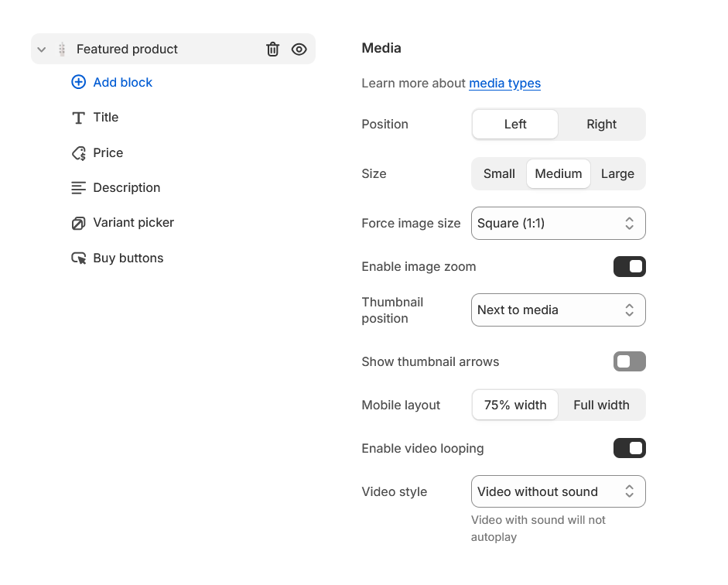The image size is (728, 585).
Task: Click the Variant picker icon
Action: point(78,222)
